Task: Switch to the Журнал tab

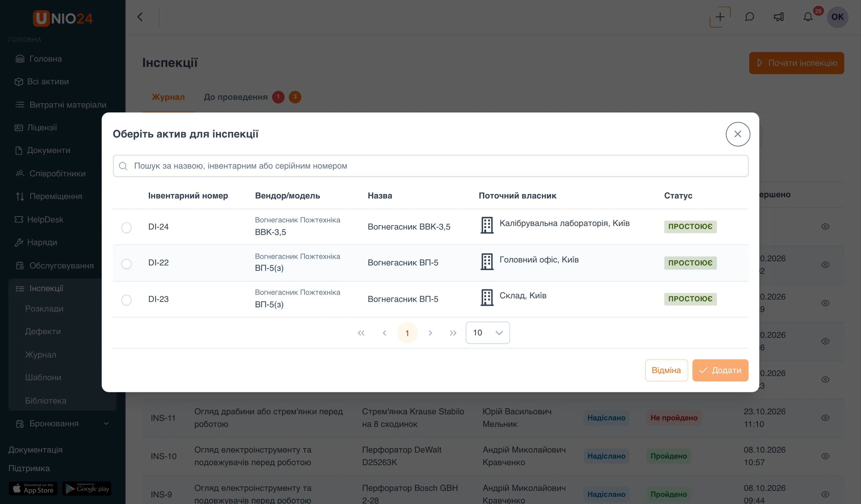Action: [168, 97]
